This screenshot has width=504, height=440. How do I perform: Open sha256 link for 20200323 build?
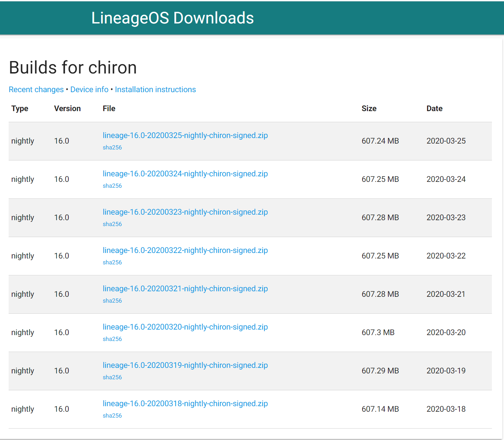(x=112, y=224)
